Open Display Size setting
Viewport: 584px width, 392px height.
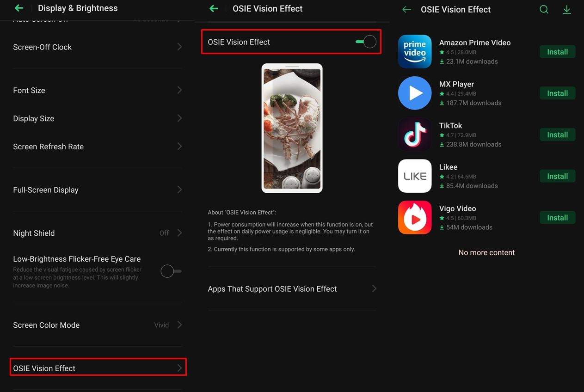pyautogui.click(x=98, y=118)
